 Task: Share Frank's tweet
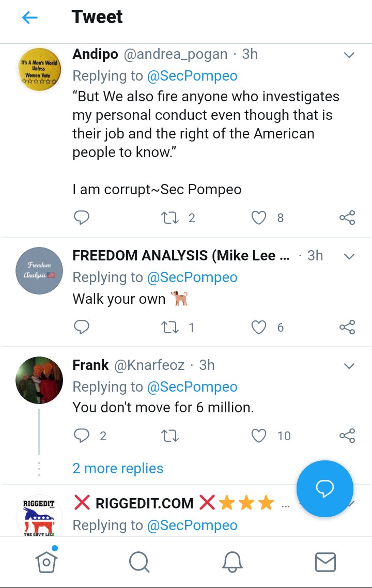347,436
